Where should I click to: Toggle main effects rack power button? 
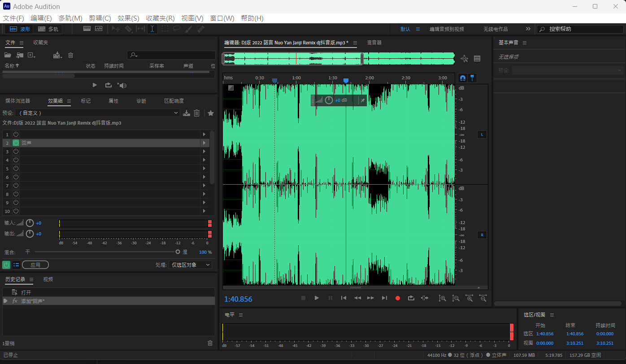pyautogui.click(x=6, y=265)
